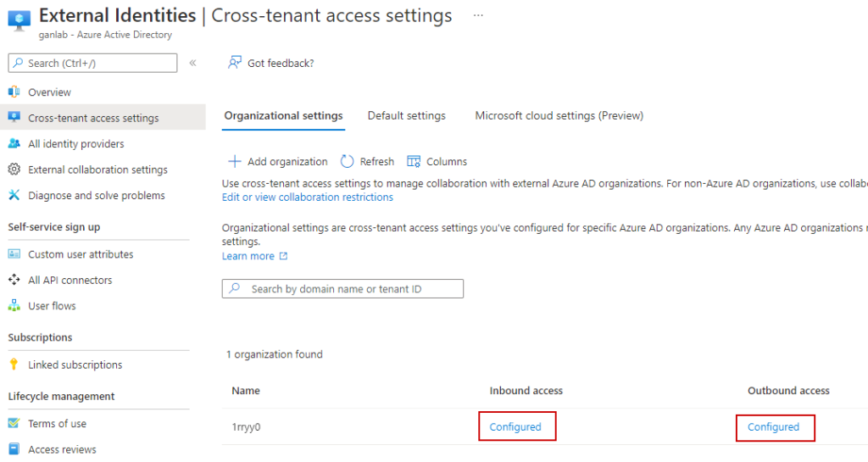
Task: Click the Add organization button
Action: 277,161
